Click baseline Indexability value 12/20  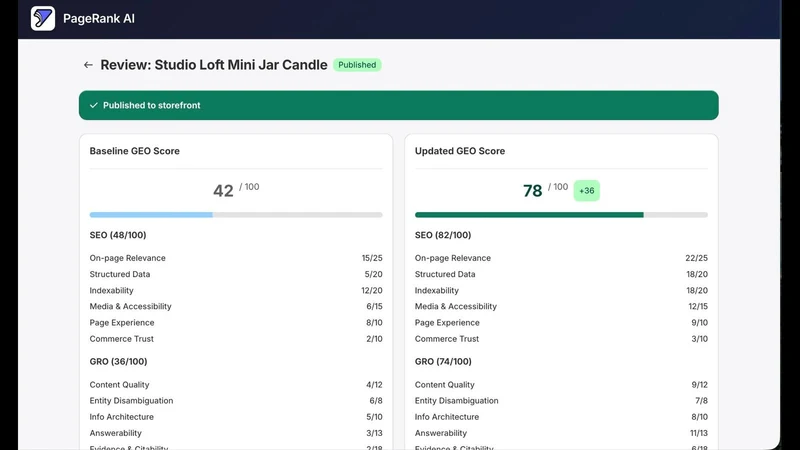click(372, 290)
